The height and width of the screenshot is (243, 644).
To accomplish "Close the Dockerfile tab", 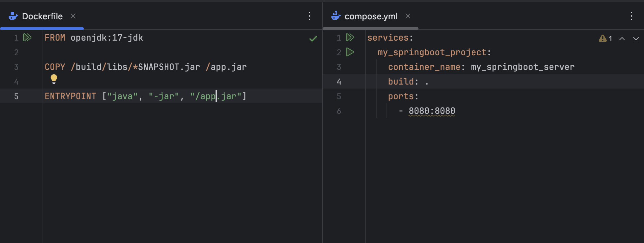I will pos(73,16).
